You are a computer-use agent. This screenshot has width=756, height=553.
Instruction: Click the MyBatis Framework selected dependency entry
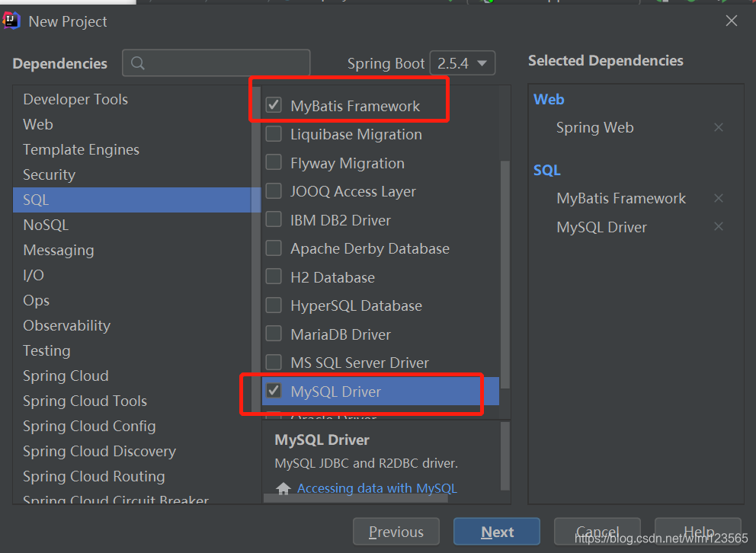pyautogui.click(x=621, y=198)
